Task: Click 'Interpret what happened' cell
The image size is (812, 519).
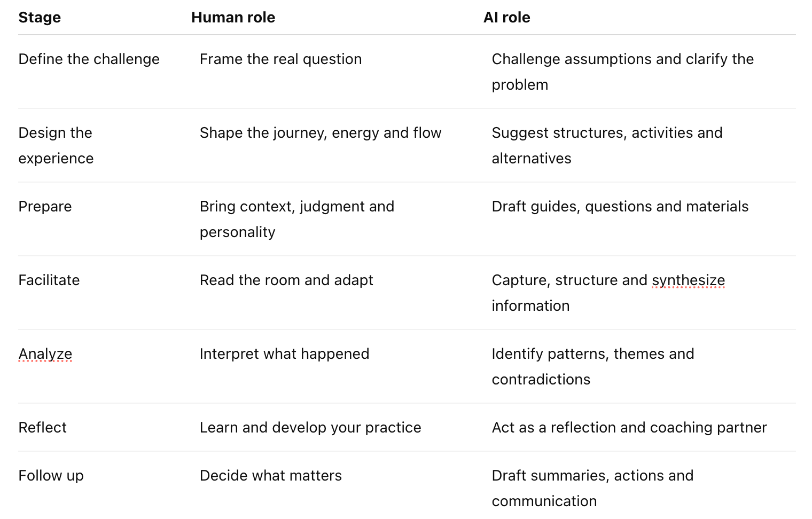Action: 284,353
